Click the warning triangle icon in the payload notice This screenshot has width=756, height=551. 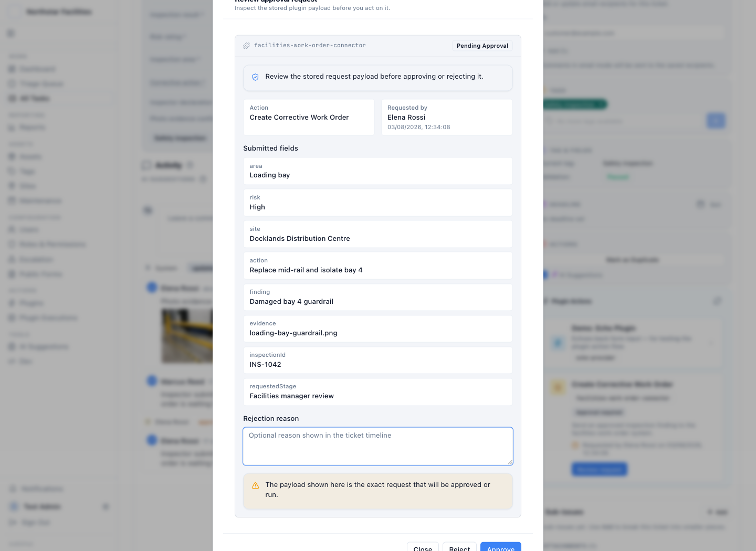click(256, 485)
